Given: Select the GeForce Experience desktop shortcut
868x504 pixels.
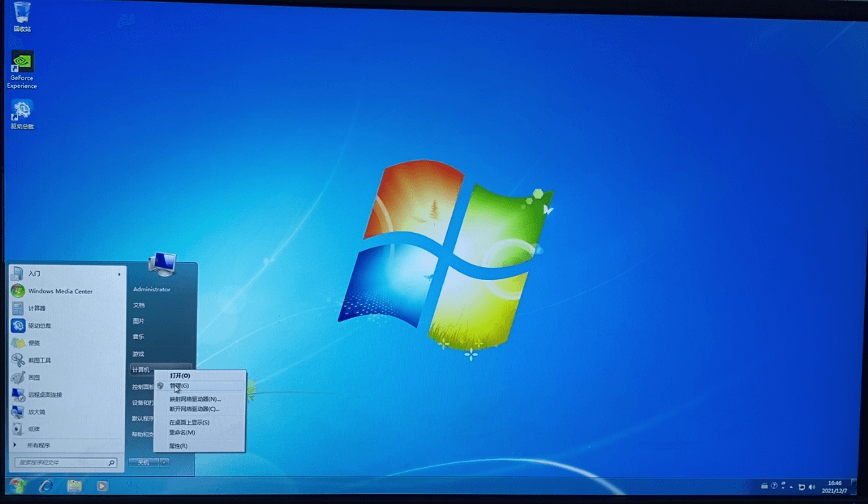Looking at the screenshot, I should click(x=22, y=70).
